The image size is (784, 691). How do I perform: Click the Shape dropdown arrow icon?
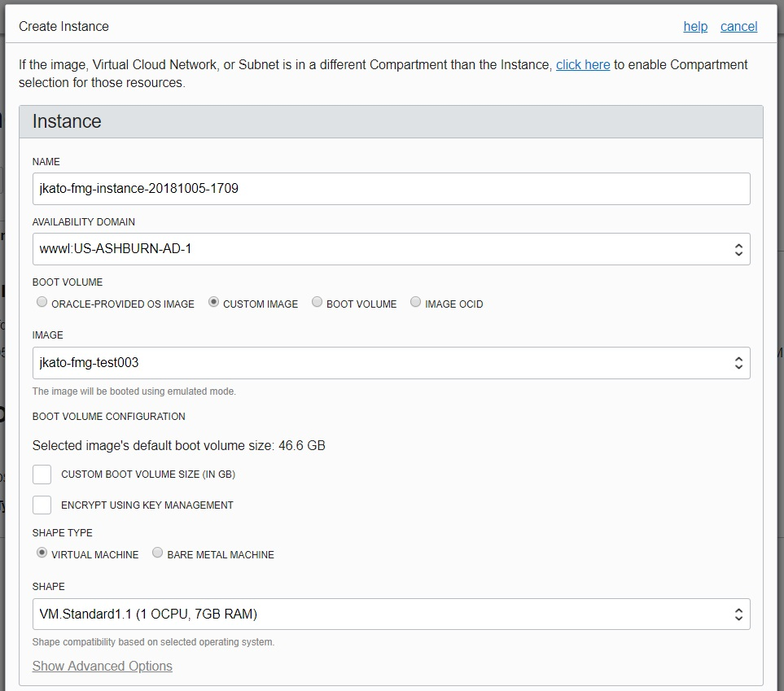pos(738,614)
